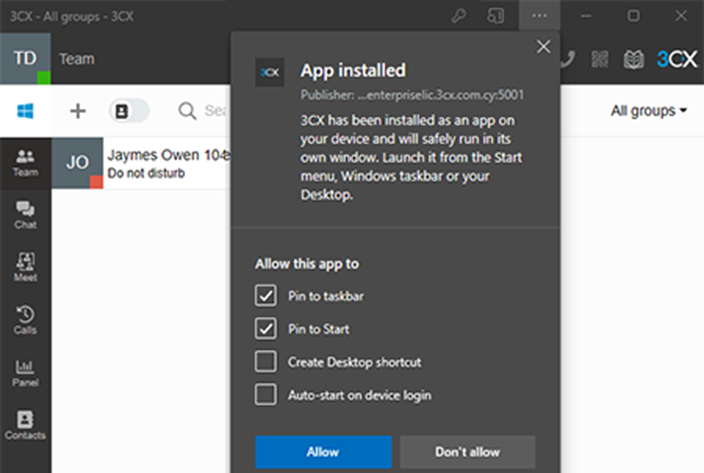Open the Panel sidebar section

[x=25, y=373]
